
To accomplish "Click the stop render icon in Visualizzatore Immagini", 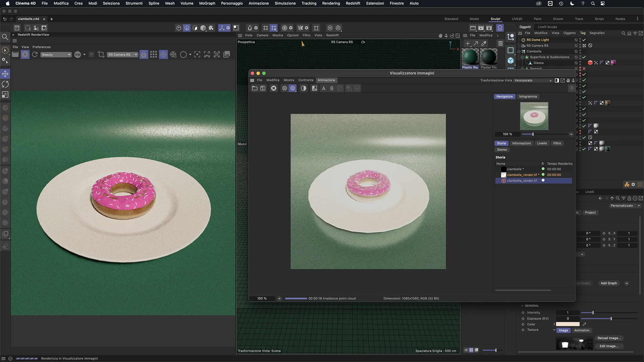I will point(274,88).
